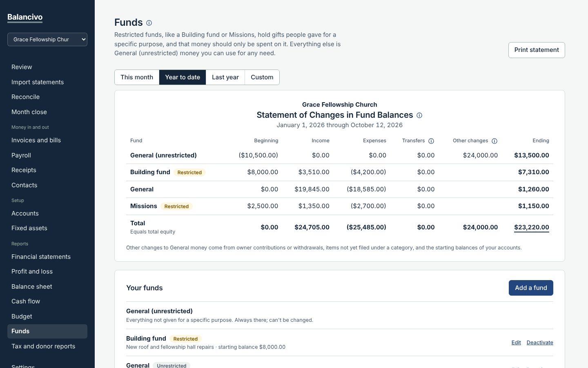Click the ($25,485.00) total expenses value

pyautogui.click(x=366, y=227)
